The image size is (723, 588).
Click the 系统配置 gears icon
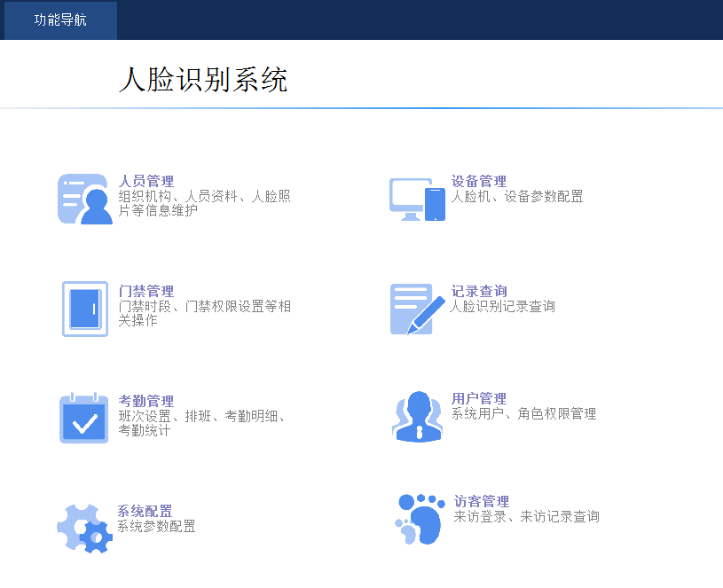tap(84, 529)
